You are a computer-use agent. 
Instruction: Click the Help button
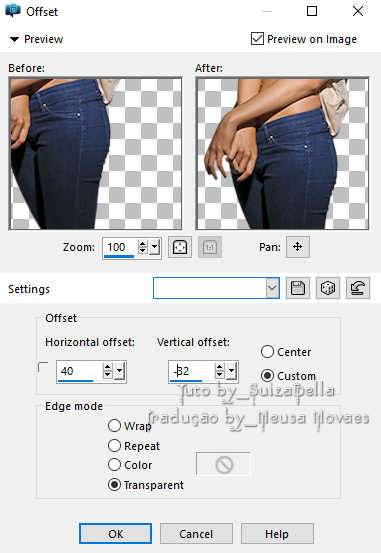pyautogui.click(x=277, y=534)
